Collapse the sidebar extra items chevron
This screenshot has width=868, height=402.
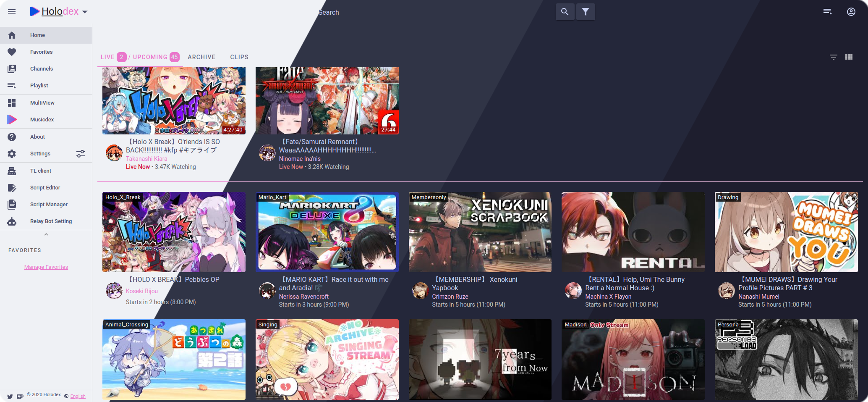(46, 234)
